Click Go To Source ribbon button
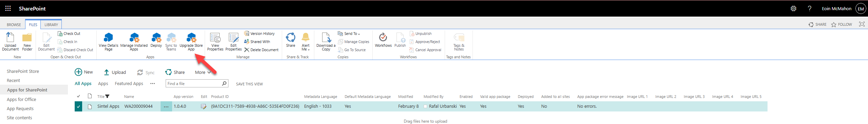Screen dimensions: 868x124 [x=352, y=50]
